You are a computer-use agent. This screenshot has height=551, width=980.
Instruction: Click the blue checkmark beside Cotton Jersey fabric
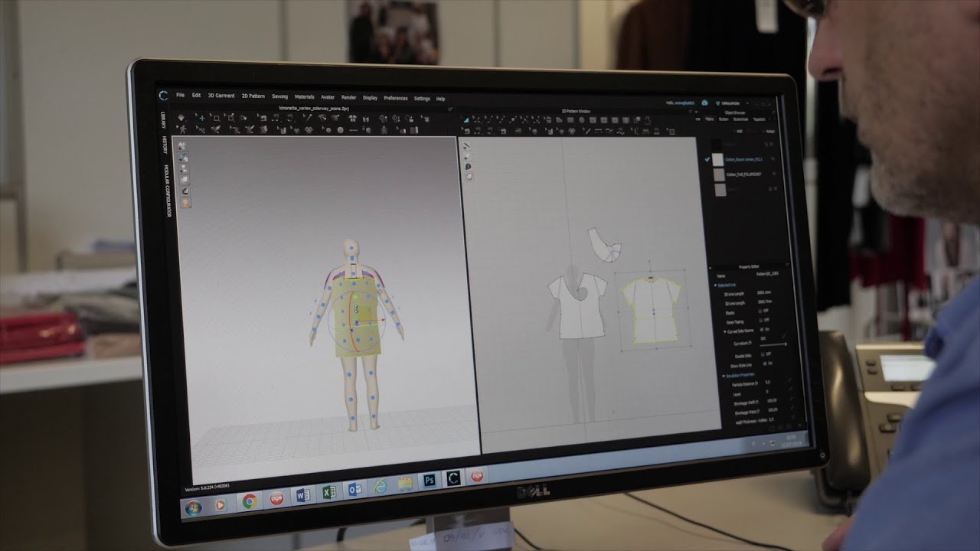(x=707, y=159)
